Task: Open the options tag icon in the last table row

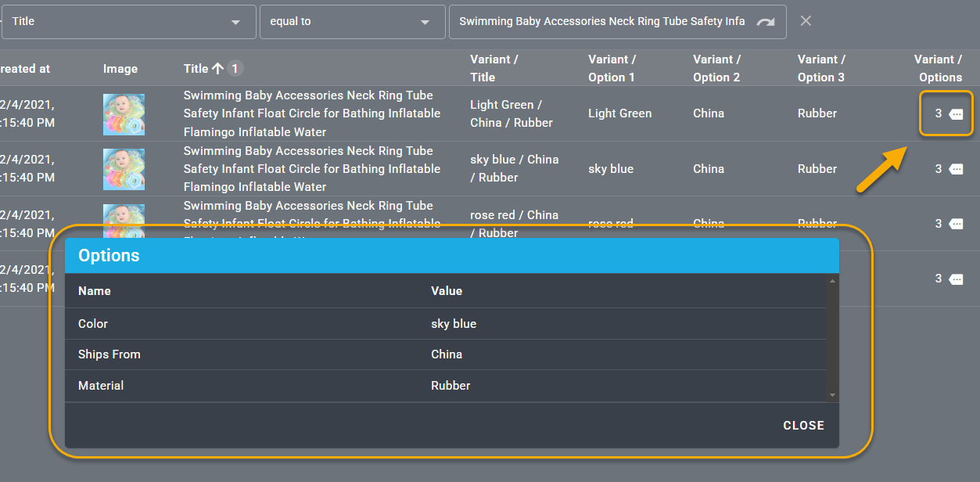Action: click(x=956, y=279)
